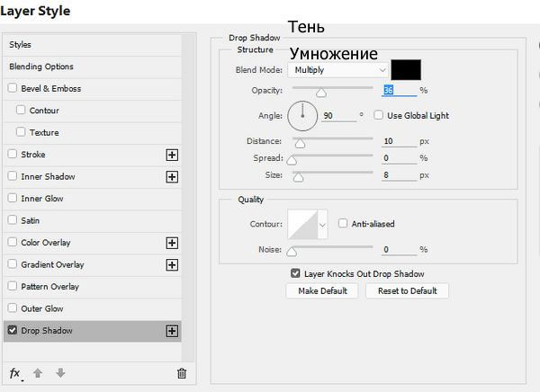540x392 pixels.
Task: Select the Bevel & Emboss entry
Action: point(51,89)
